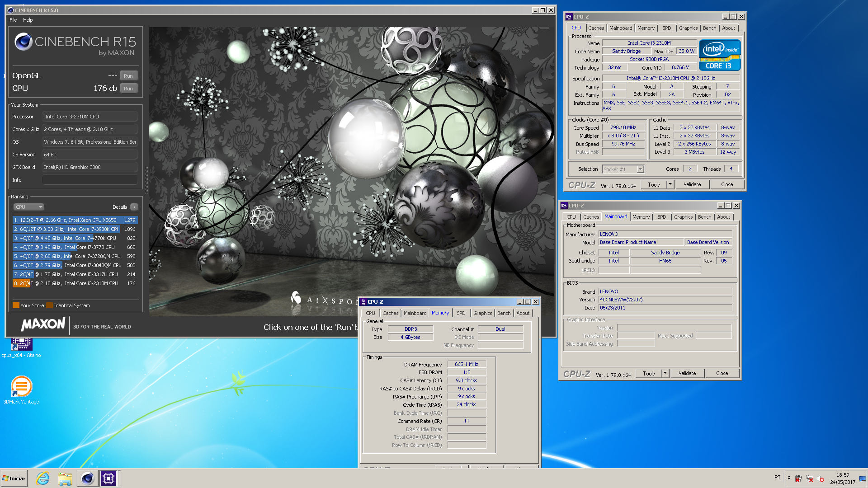
Task: Select About tab in Memory CPU-Z window
Action: coord(523,313)
